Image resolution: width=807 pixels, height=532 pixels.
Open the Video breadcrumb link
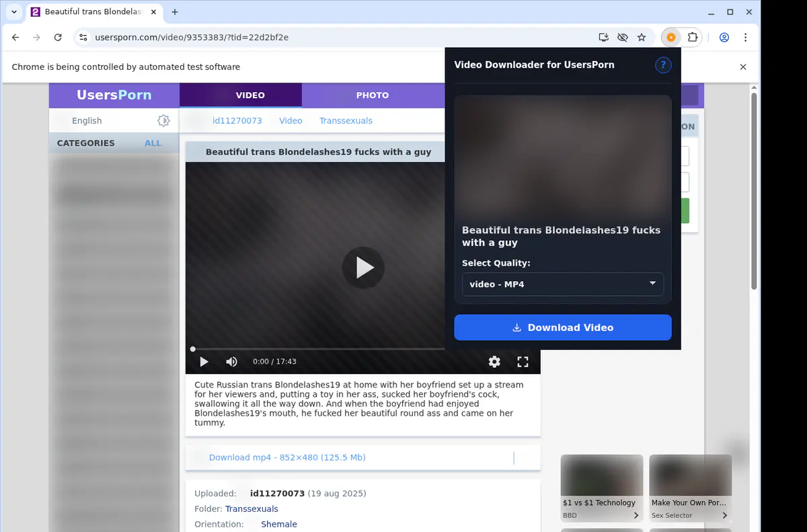(291, 121)
